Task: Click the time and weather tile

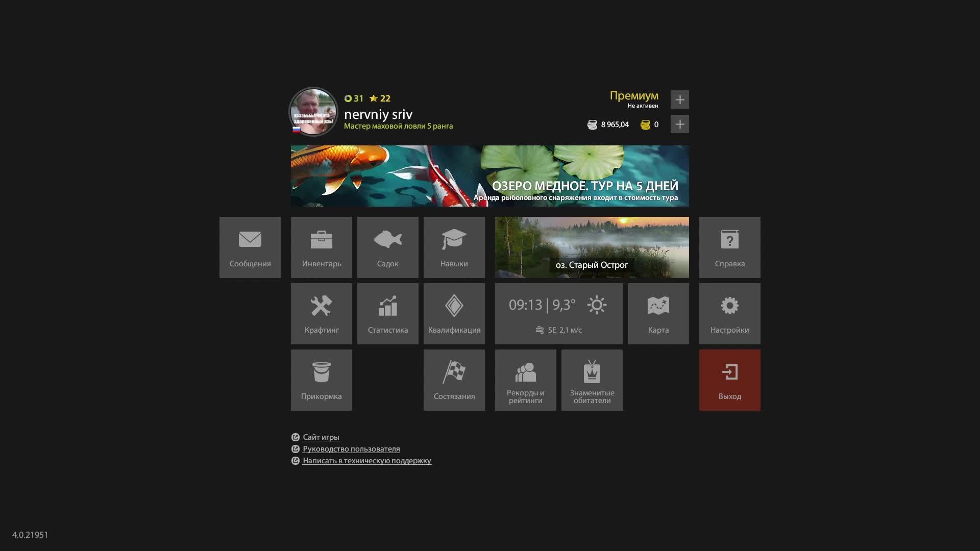Action: point(559,314)
